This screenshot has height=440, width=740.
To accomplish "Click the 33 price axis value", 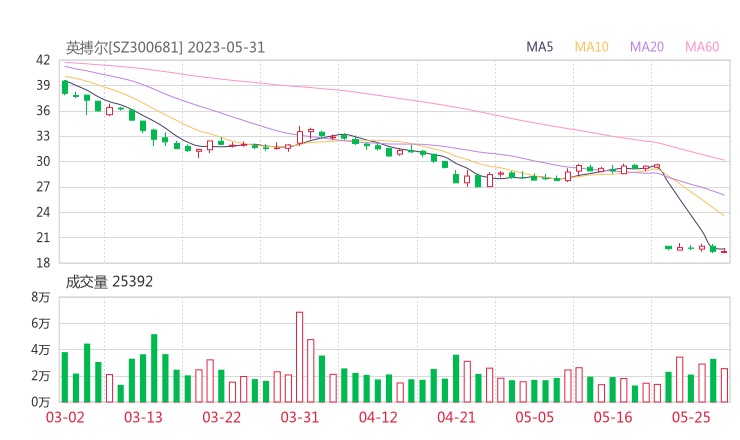I will [x=43, y=136].
